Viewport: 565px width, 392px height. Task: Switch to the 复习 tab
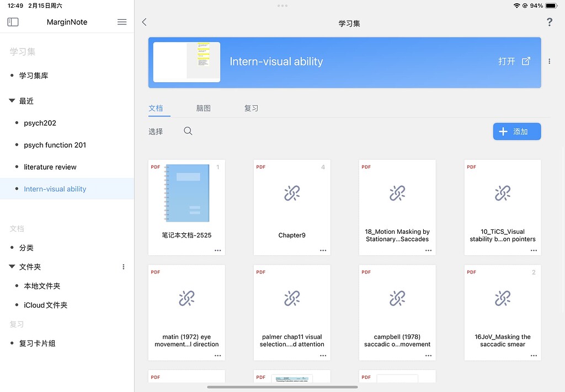point(251,108)
